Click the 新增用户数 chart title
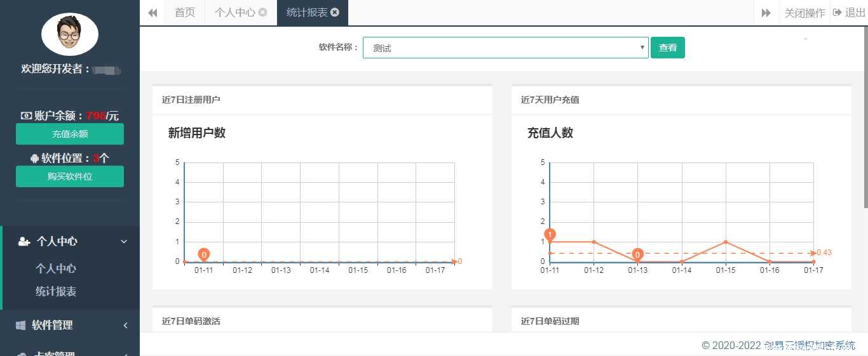The height and width of the screenshot is (356, 868). pos(197,133)
